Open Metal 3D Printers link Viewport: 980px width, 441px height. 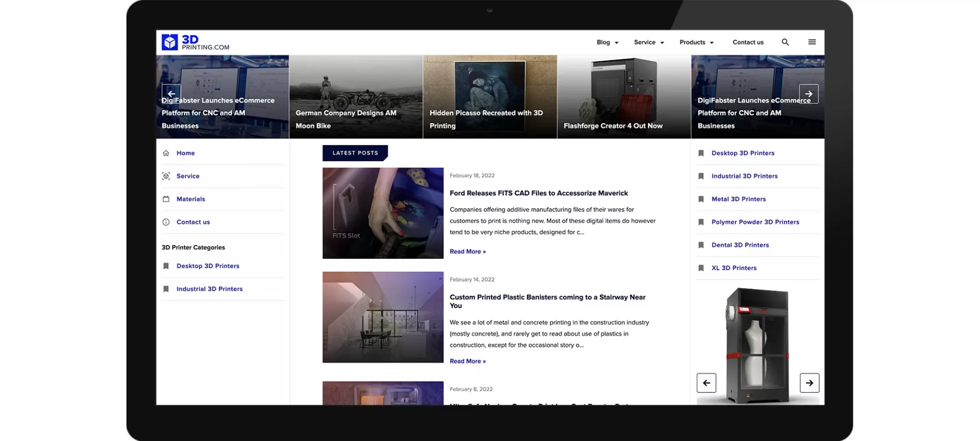pyautogui.click(x=739, y=199)
